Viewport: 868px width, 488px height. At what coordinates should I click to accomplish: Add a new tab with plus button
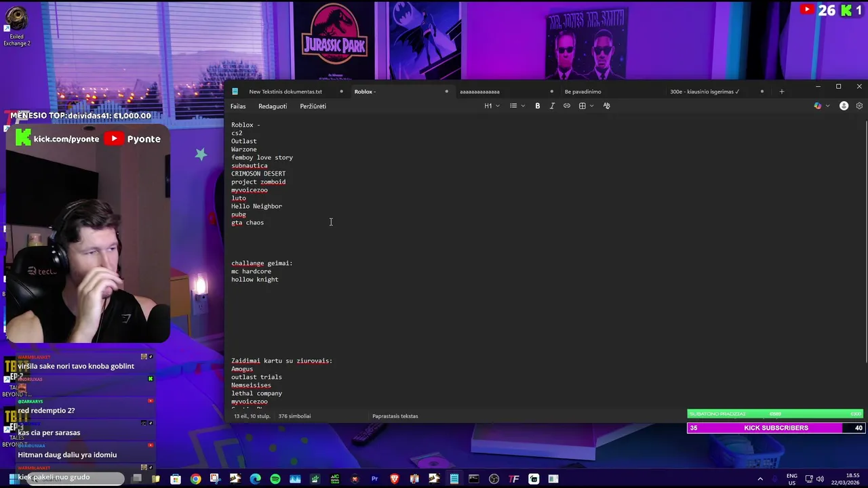(x=781, y=91)
